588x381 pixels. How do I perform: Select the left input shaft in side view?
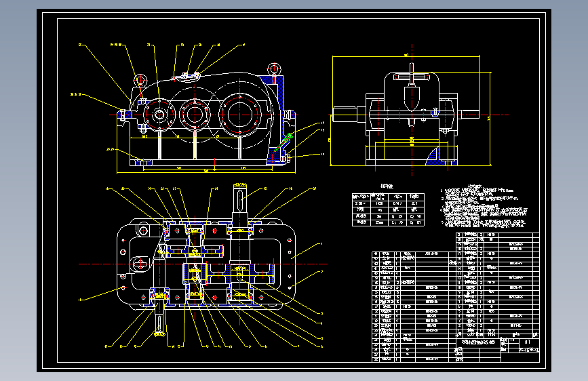pyautogui.click(x=349, y=115)
